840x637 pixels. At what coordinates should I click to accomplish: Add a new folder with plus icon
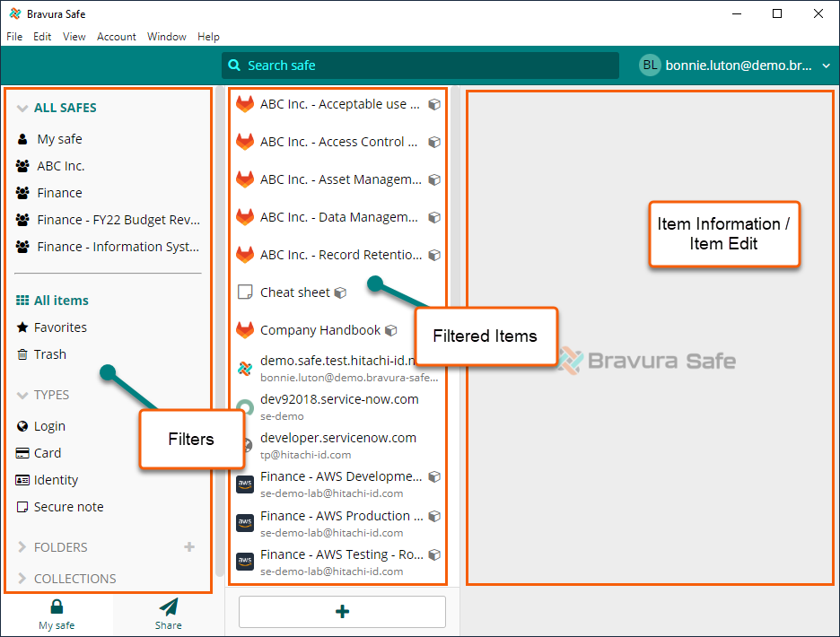pos(189,547)
